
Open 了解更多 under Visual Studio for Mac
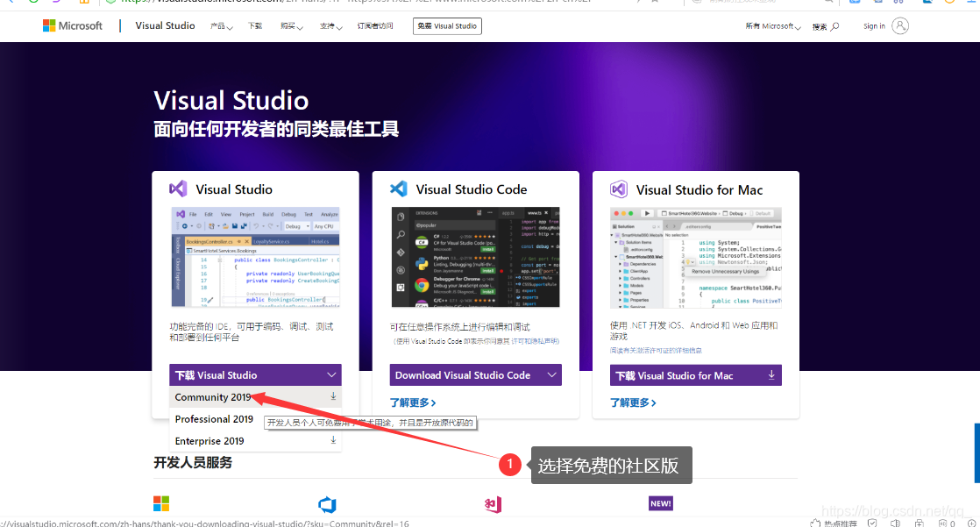click(x=633, y=402)
